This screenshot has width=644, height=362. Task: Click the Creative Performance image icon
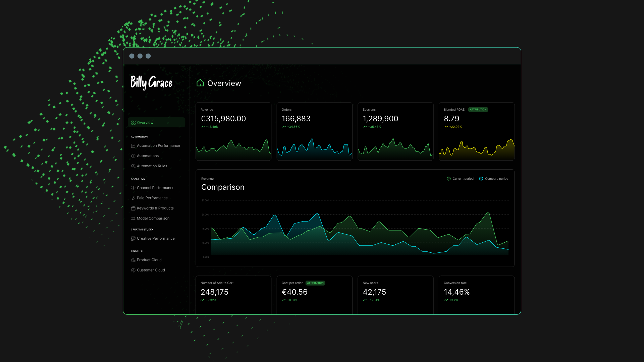pos(133,239)
